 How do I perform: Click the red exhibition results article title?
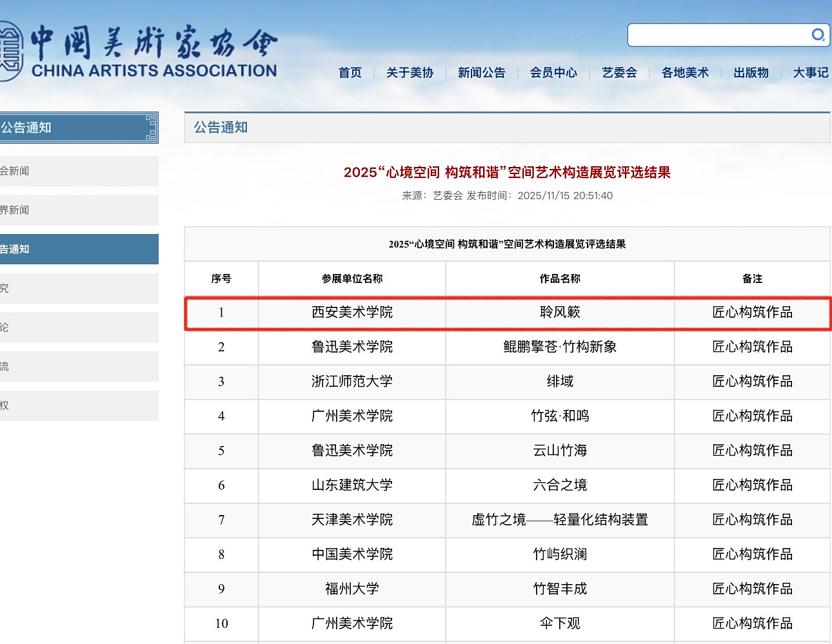(x=507, y=172)
